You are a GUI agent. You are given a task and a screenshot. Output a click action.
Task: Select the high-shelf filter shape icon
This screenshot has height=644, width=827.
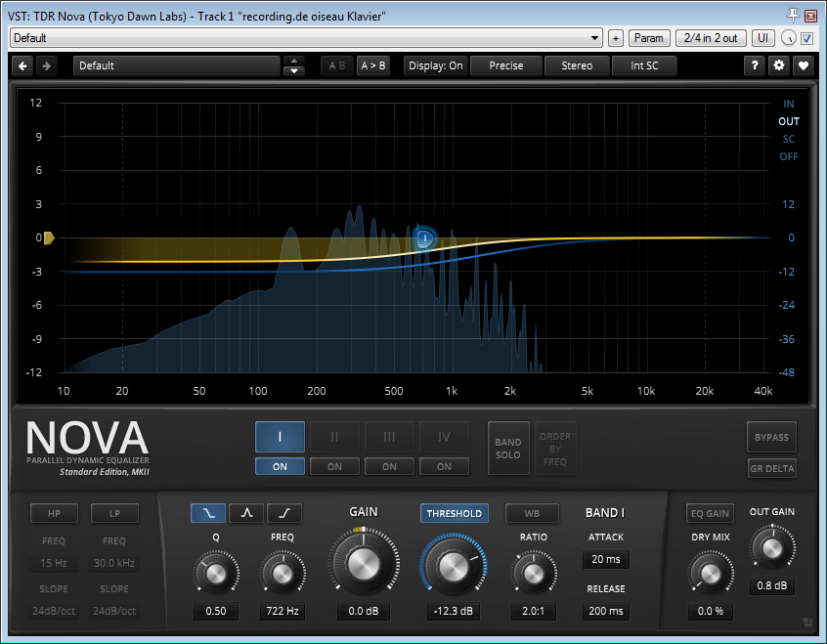284,512
